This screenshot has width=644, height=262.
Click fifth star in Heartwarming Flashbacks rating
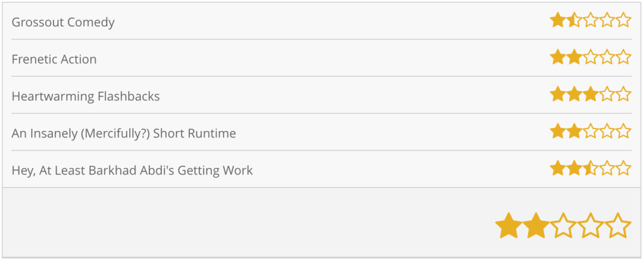pyautogui.click(x=623, y=95)
